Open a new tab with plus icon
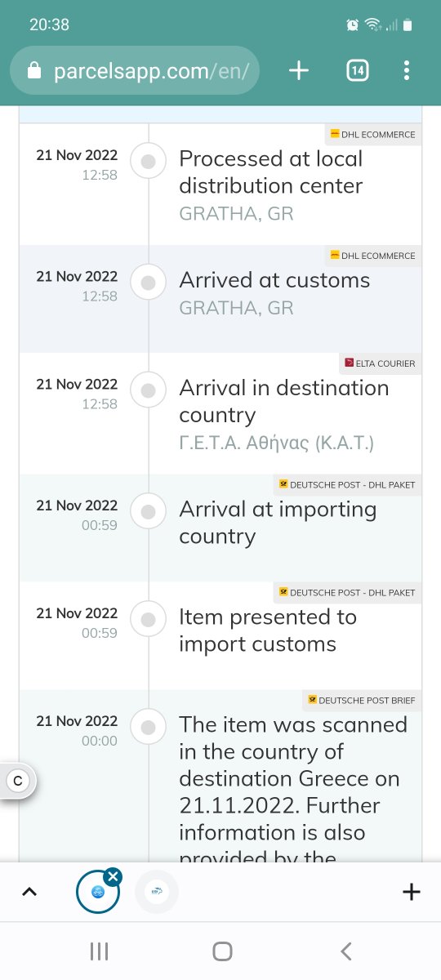The width and height of the screenshot is (441, 980). [x=299, y=71]
